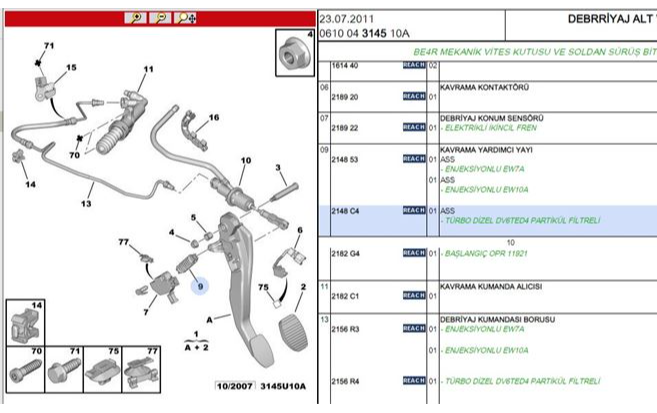This screenshot has height=413, width=657.
Task: Click ENJEKSİYONLU EW10A note under DEBRİYAJ KUMANDASI BORUSU
Action: pos(484,351)
